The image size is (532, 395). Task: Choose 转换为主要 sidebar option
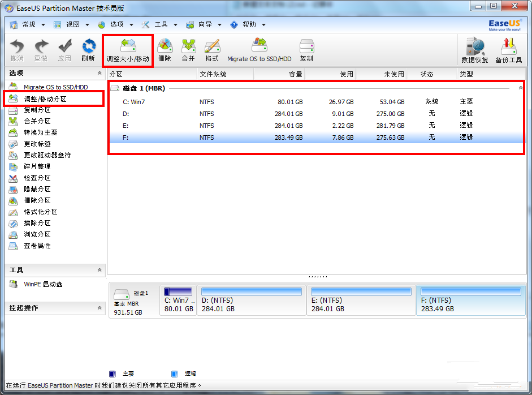point(33,132)
